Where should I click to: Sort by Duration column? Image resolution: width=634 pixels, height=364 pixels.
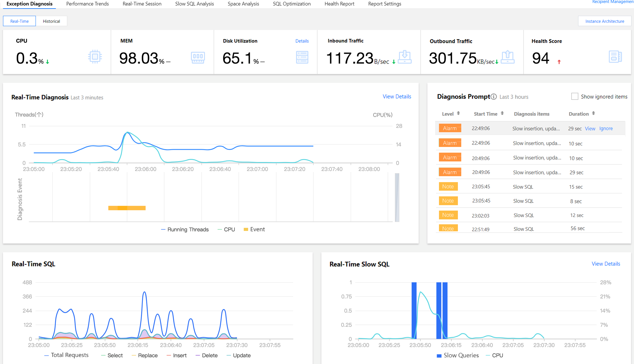593,113
